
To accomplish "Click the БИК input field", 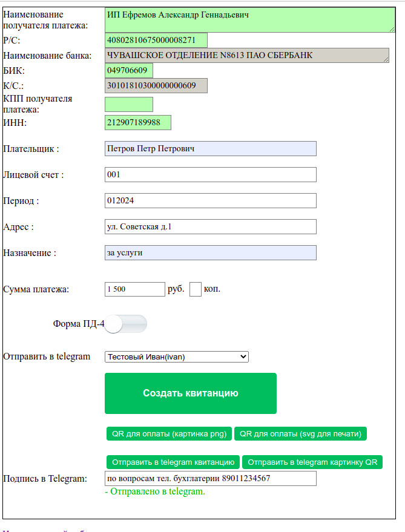I will [128, 71].
